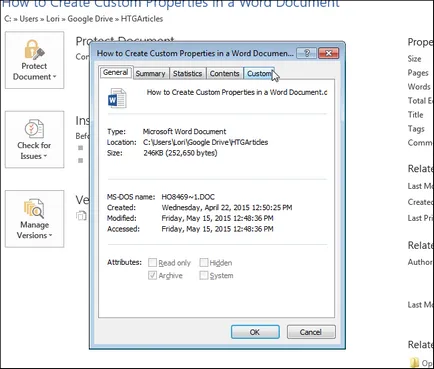Open the Statistics tab
The width and height of the screenshot is (434, 369).
pos(187,74)
